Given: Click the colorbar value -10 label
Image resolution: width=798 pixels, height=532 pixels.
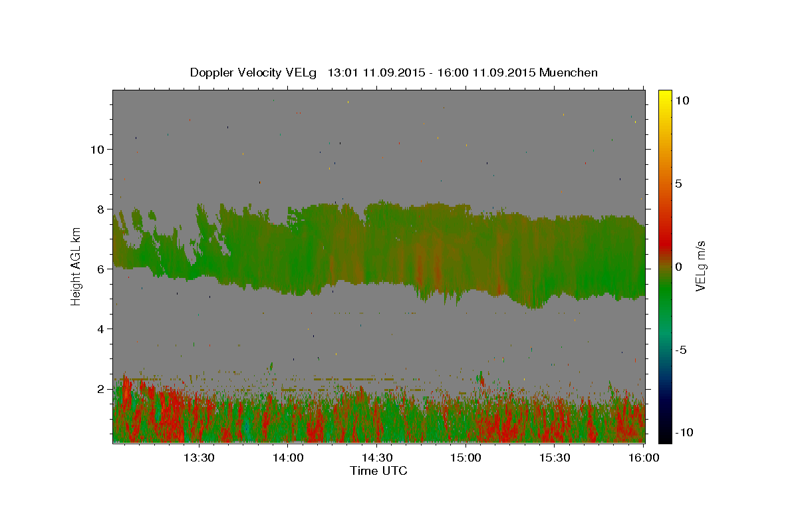Looking at the screenshot, I should [x=684, y=432].
